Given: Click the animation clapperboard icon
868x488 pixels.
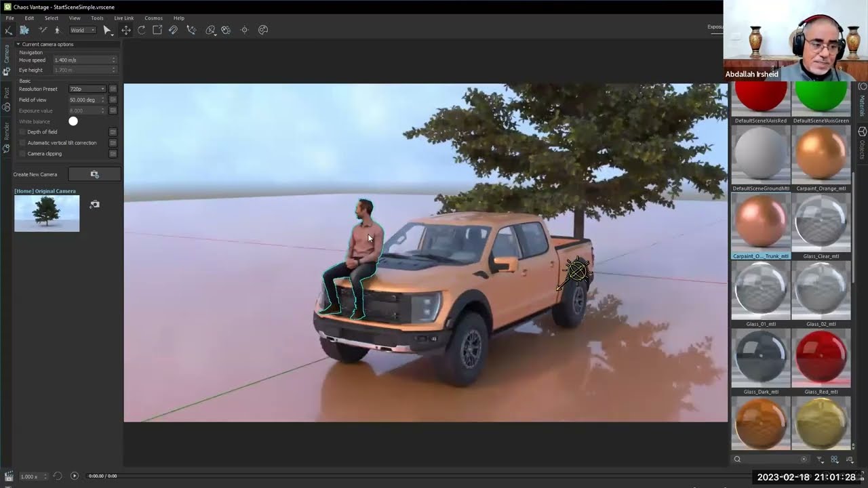Looking at the screenshot, I should tap(9, 476).
